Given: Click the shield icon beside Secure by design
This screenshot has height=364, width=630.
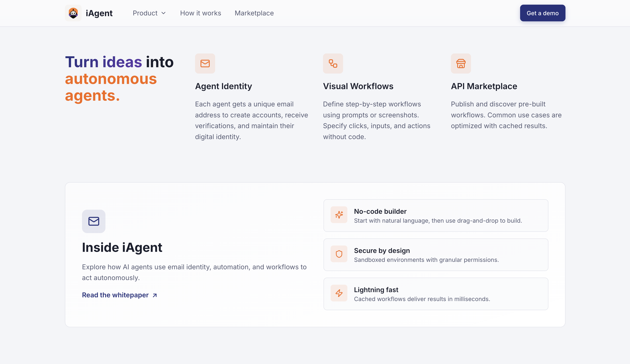Looking at the screenshot, I should click(339, 254).
